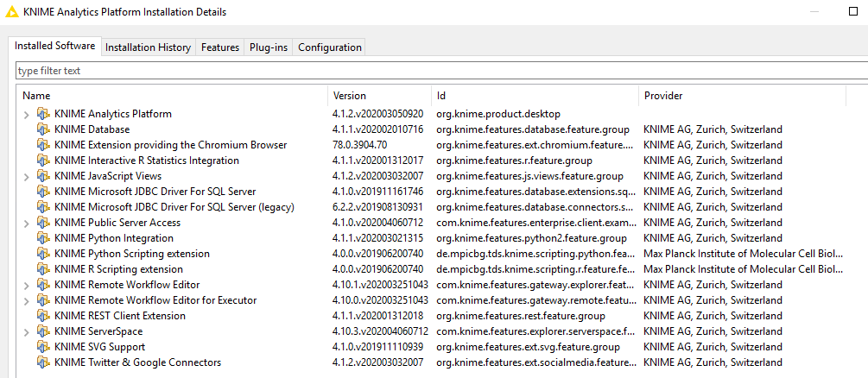This screenshot has height=378, width=868.
Task: Click version 4.1.2.v202003050920 cell
Action: [378, 114]
